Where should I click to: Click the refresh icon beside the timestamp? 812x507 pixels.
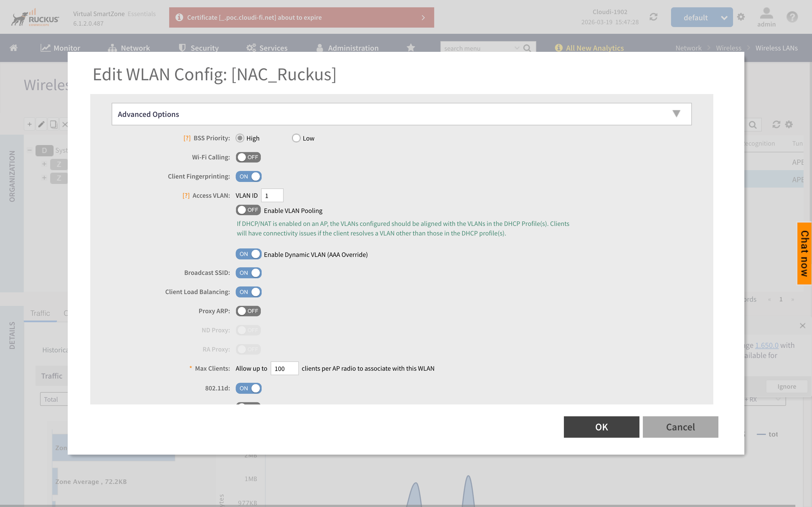click(x=653, y=17)
